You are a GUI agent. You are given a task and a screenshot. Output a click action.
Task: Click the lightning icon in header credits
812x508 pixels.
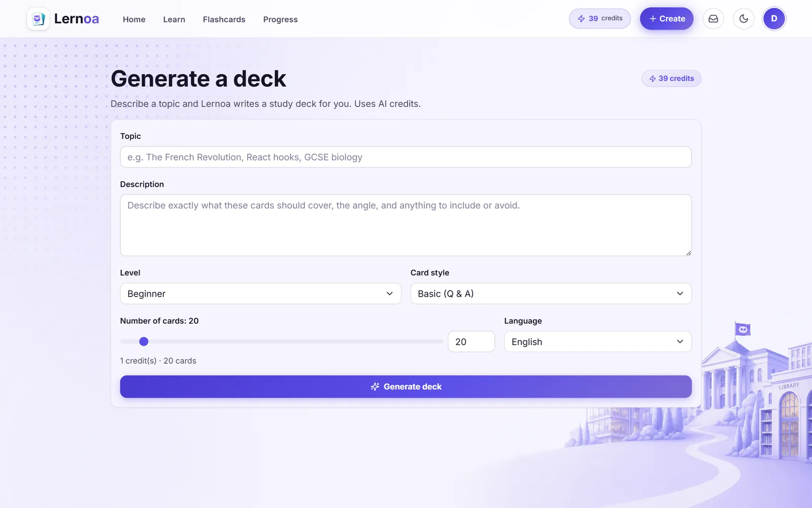(582, 19)
